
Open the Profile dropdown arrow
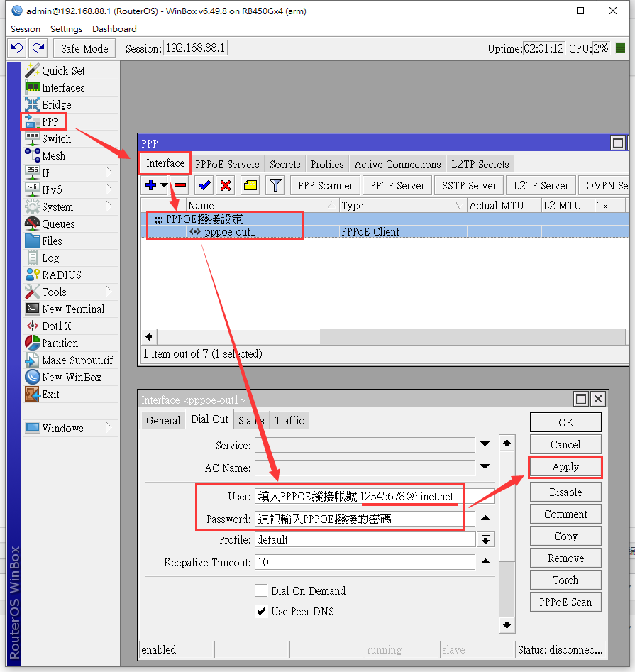[x=485, y=539]
